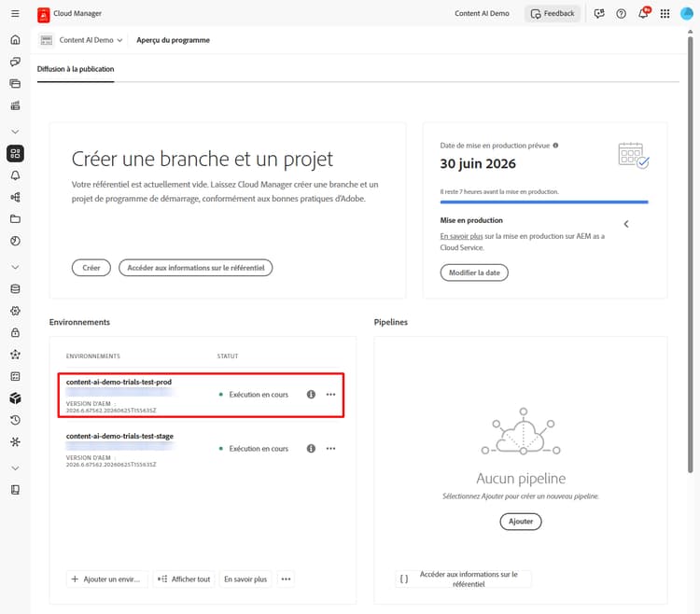Screen dimensions: 700x614
Task: Click Ajouter un environnement button
Action: click(x=106, y=579)
